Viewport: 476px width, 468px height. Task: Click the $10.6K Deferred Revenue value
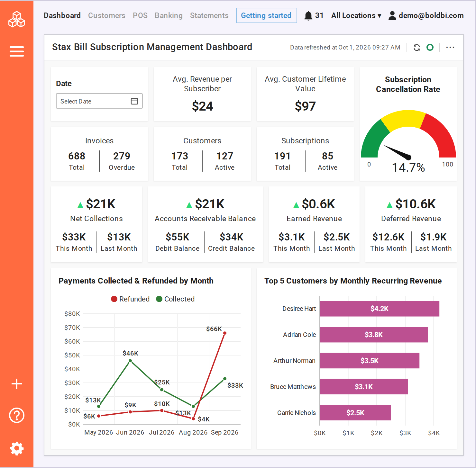point(416,204)
